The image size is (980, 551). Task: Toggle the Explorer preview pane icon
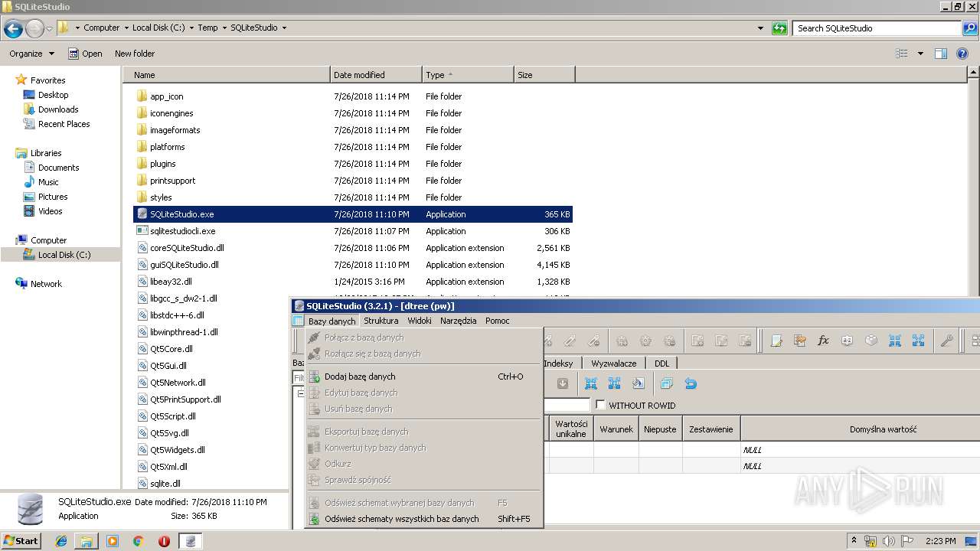pos(941,54)
